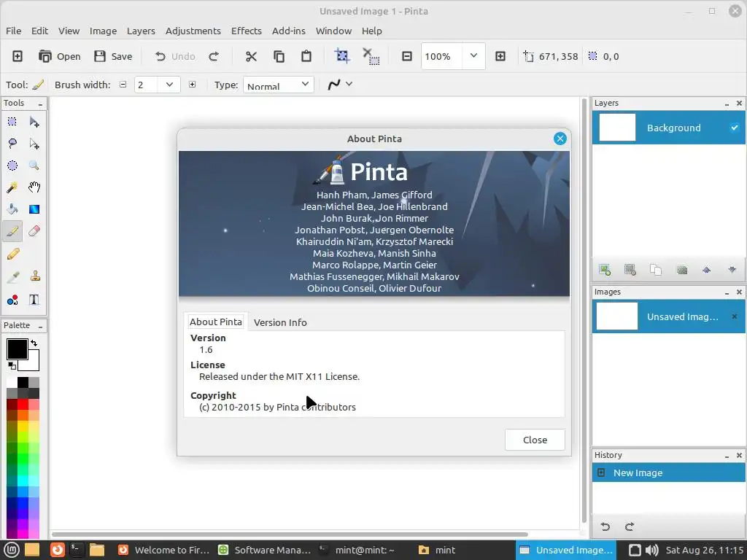The image size is (747, 560).
Task: Toggle Background layer visibility checkbox
Action: pos(734,128)
